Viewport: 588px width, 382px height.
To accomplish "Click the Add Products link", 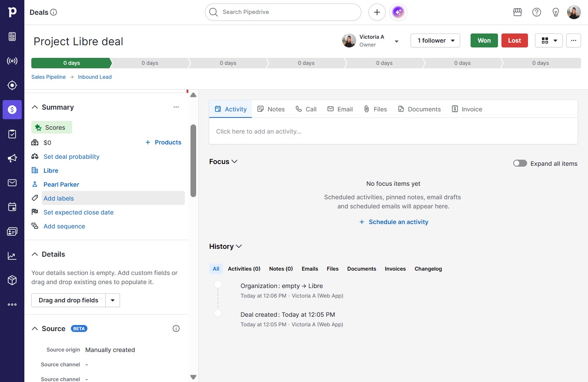I will click(x=163, y=142).
